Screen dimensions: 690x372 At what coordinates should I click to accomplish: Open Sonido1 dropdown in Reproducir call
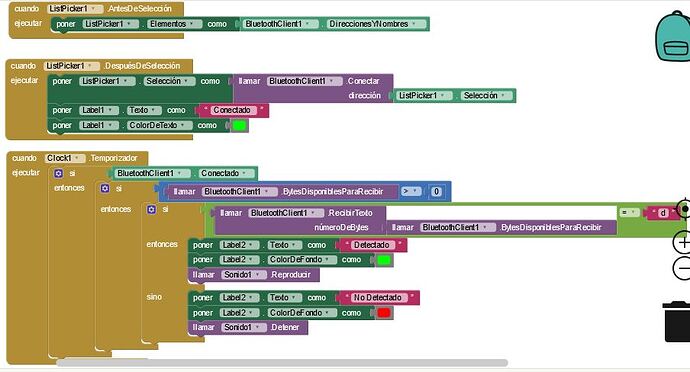point(244,275)
